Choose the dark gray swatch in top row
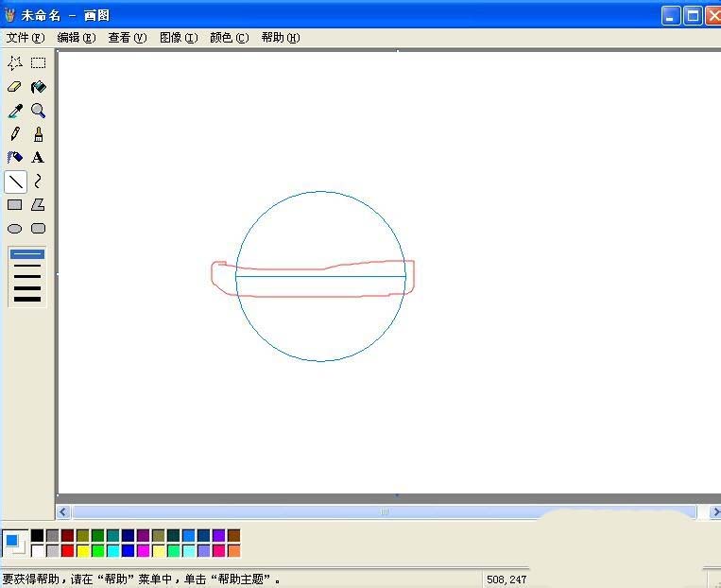Viewport: 721px width, 588px height. click(52, 536)
